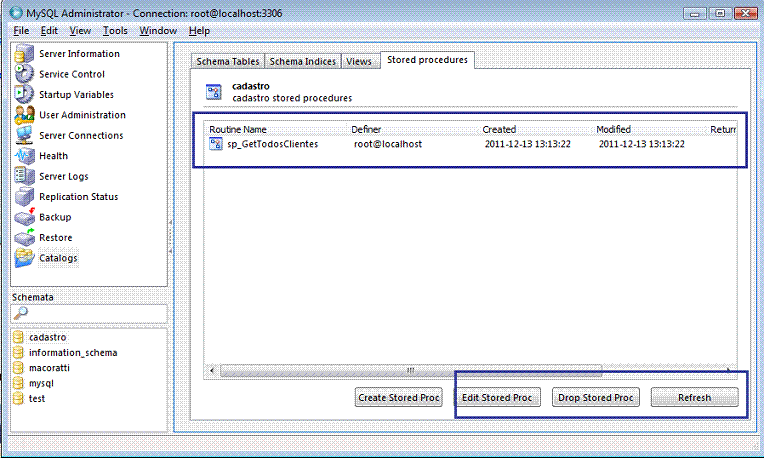This screenshot has height=458, width=764.
Task: Click the Routine Name column header
Action: (x=277, y=129)
